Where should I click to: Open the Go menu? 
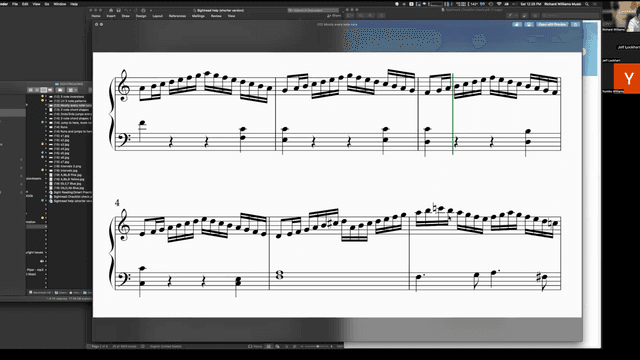click(47, 4)
